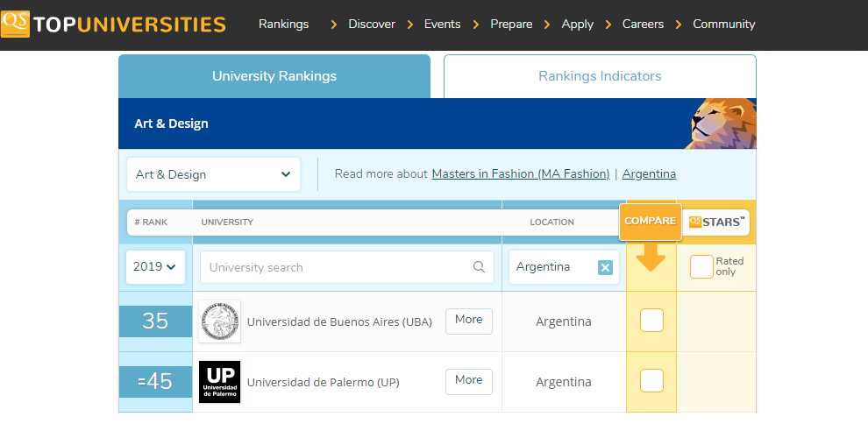Click rank =45
Screen dimensions: 868x445
(155, 381)
